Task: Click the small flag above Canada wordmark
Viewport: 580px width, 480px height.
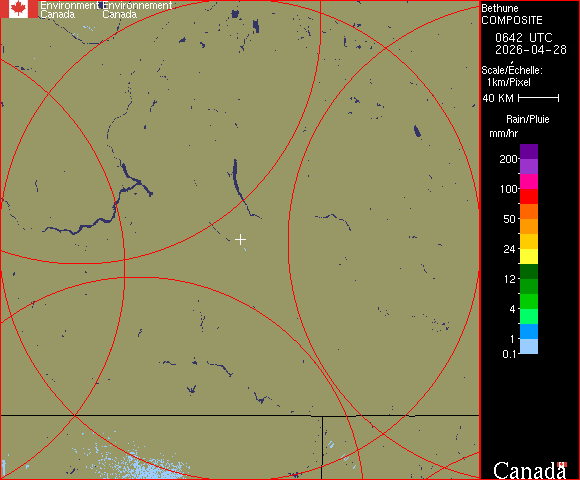Action: [x=562, y=464]
